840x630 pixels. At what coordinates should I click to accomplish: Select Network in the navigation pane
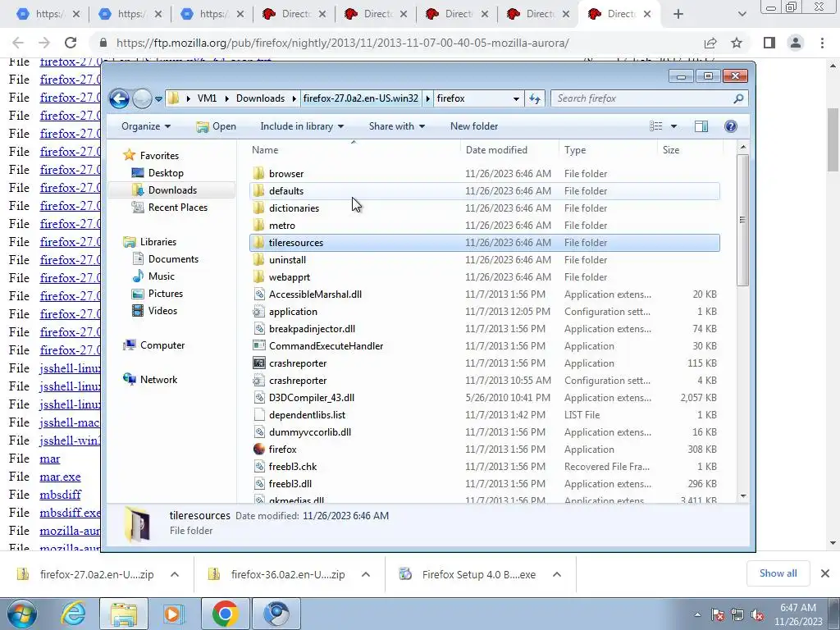[158, 380]
